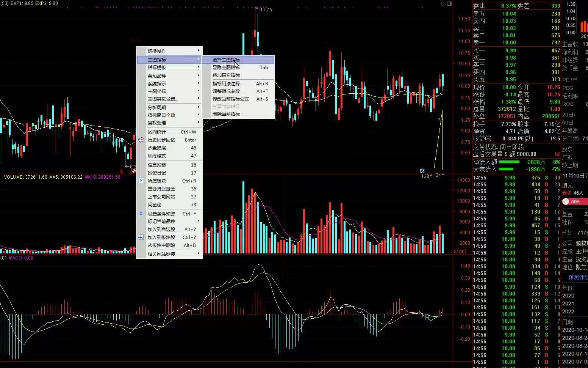Screen dimensions: 588x368
Task: Click the 交易状态: 闭市阶段 text
Action: pos(498,147)
